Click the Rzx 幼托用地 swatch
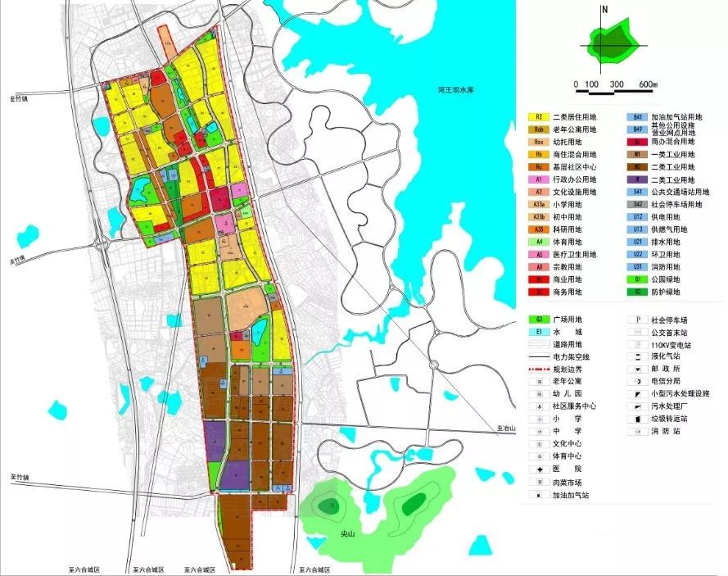Image resolution: width=728 pixels, height=576 pixels. tap(540, 142)
